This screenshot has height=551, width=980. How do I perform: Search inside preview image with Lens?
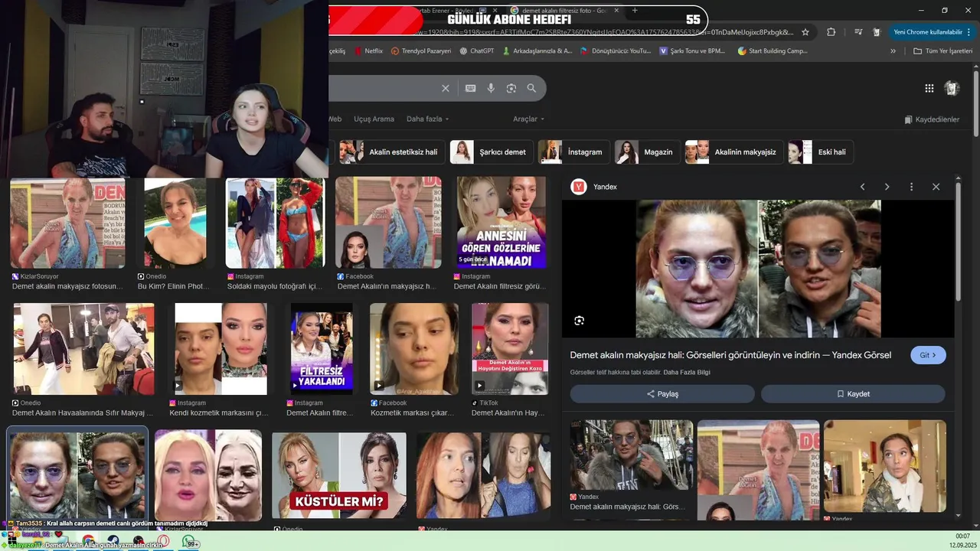[x=579, y=321]
